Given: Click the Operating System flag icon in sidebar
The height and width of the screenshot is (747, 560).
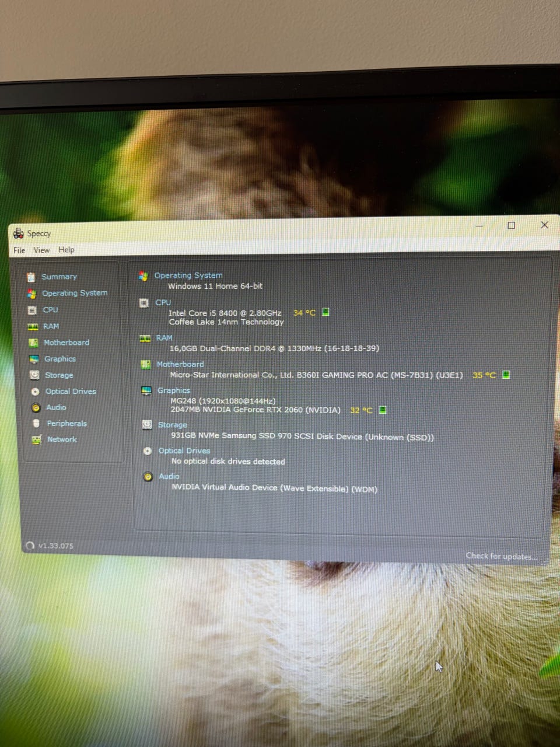Looking at the screenshot, I should [32, 294].
